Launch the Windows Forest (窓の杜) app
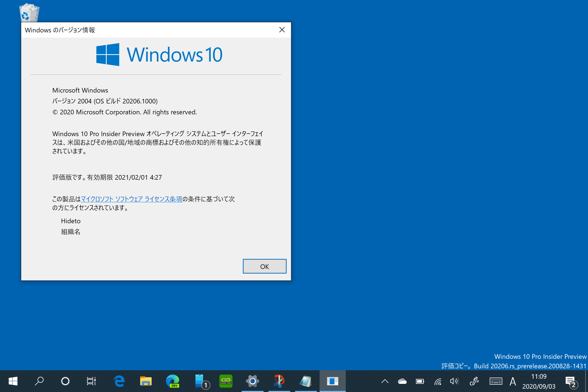The width and height of the screenshot is (588, 392). coord(226,381)
